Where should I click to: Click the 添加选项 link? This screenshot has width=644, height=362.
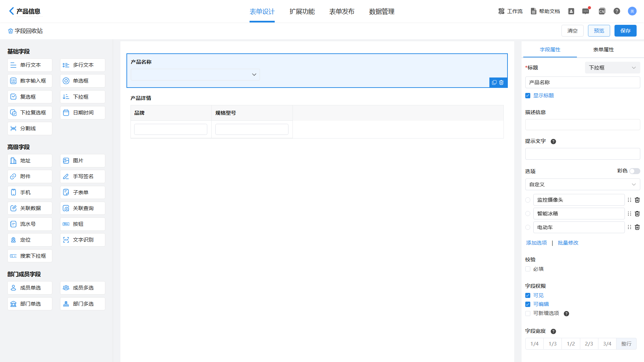[536, 243]
